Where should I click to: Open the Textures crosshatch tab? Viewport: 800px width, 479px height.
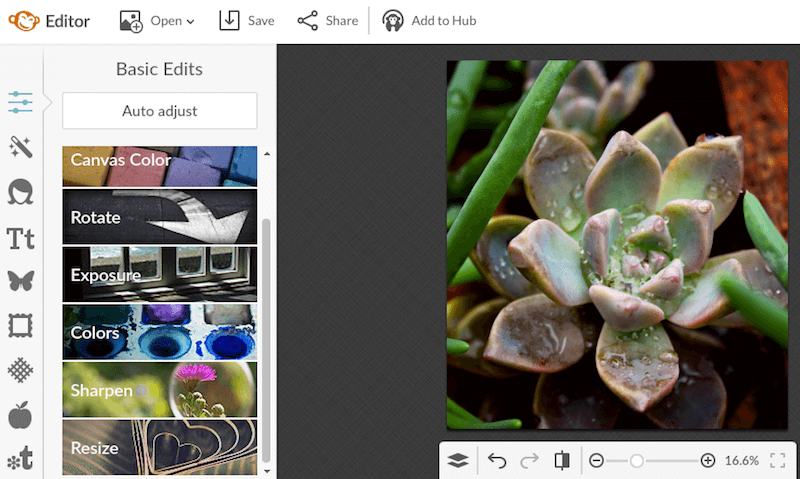tap(20, 370)
